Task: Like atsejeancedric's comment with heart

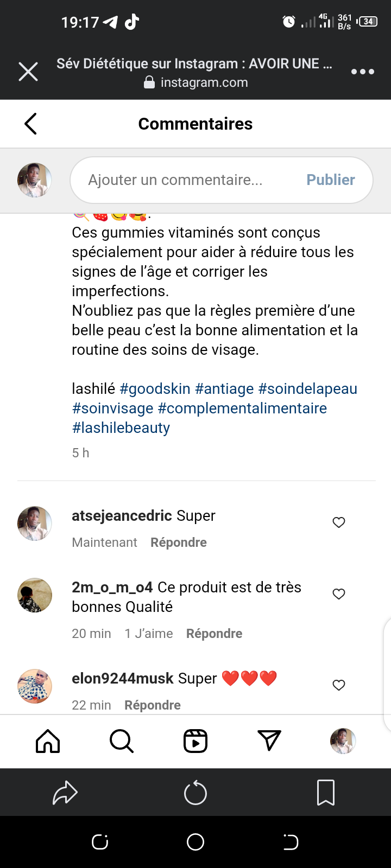Action: point(339,522)
